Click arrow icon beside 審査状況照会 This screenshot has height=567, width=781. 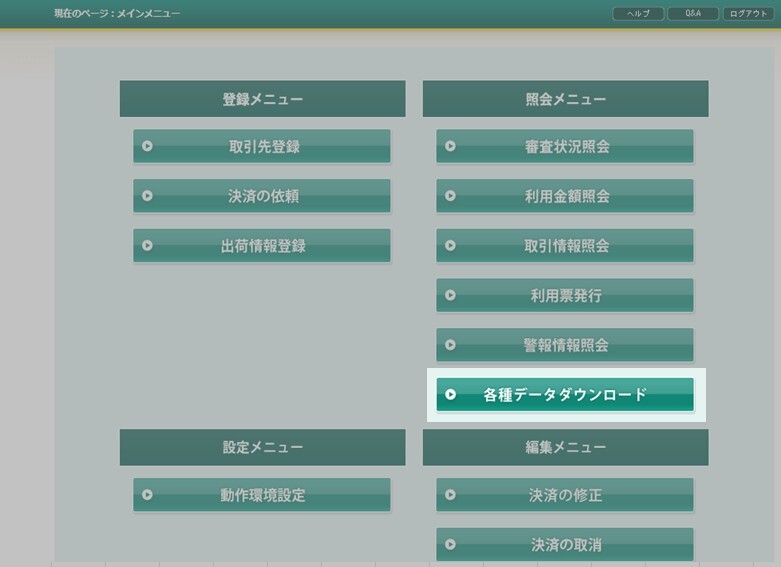pyautogui.click(x=450, y=146)
